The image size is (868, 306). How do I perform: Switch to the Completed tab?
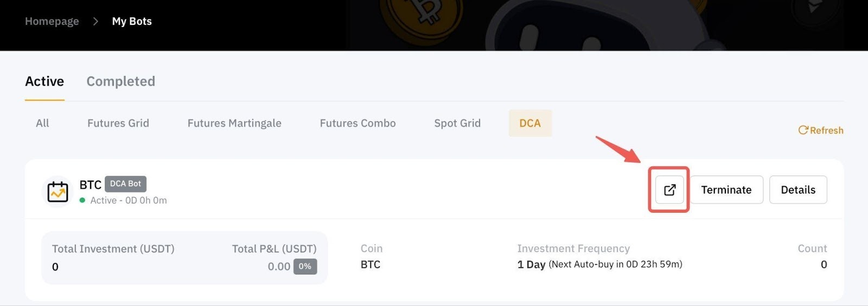click(x=120, y=81)
